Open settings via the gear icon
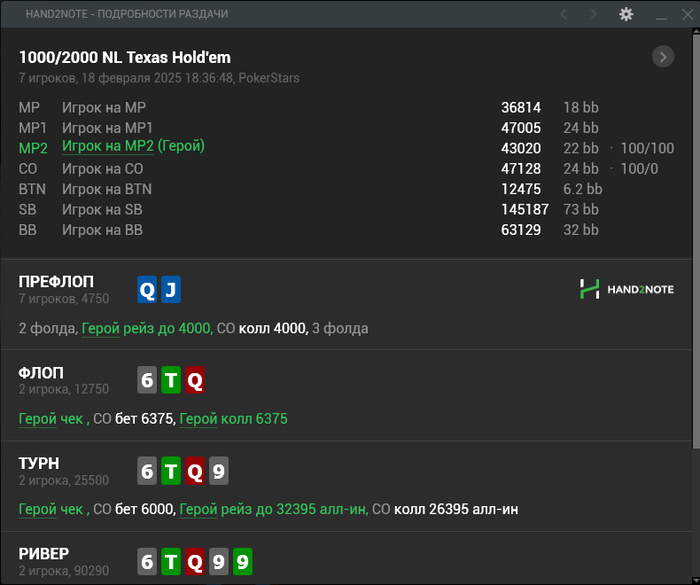The image size is (700, 585). 626,14
